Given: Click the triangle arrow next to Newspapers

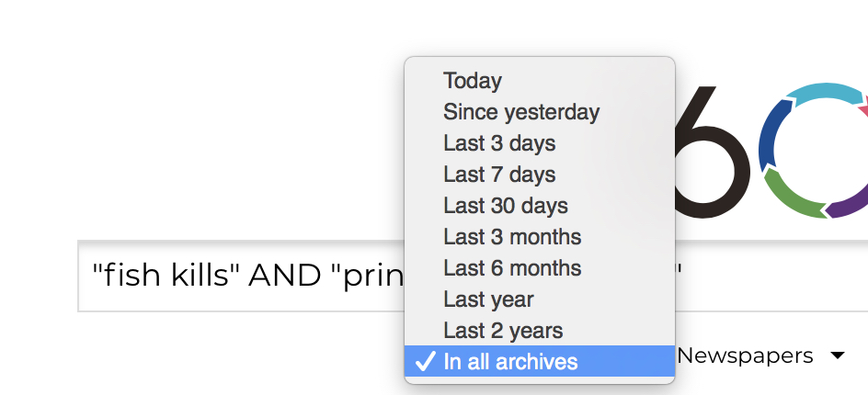Looking at the screenshot, I should (837, 355).
